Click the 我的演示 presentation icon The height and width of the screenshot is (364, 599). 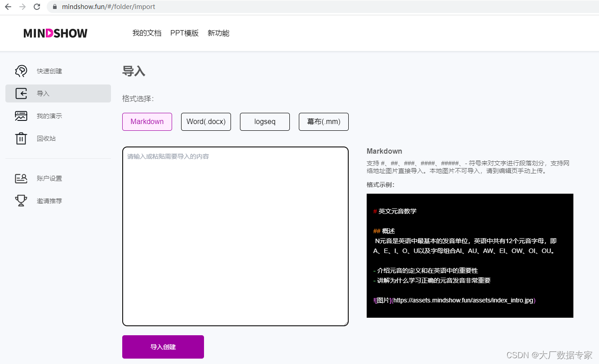pos(21,116)
